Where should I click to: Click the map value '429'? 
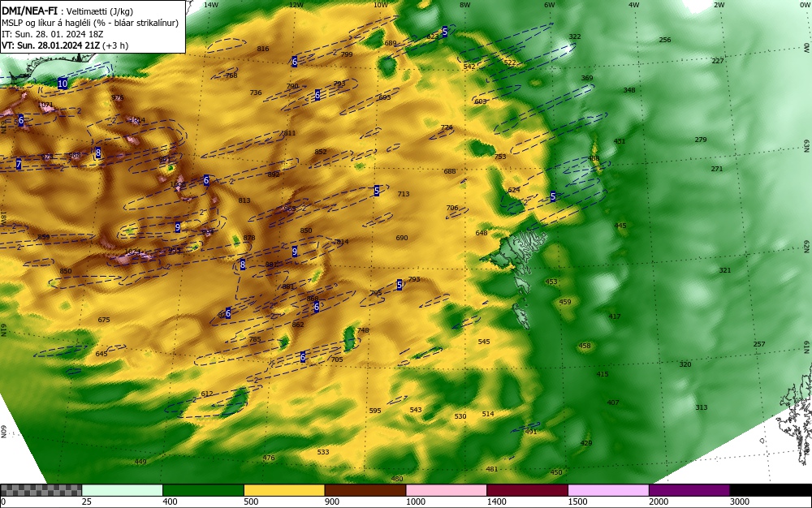586,443
